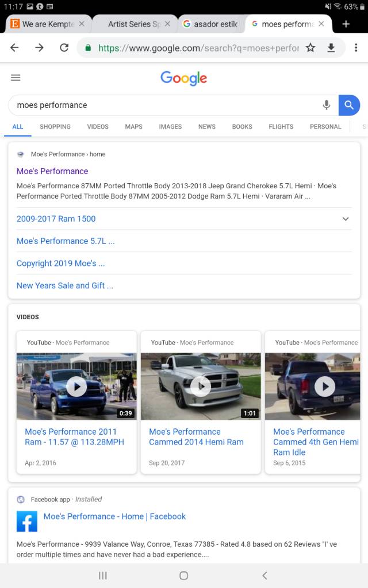Open Moe's Performance 2011 Ram video title

tap(74, 437)
